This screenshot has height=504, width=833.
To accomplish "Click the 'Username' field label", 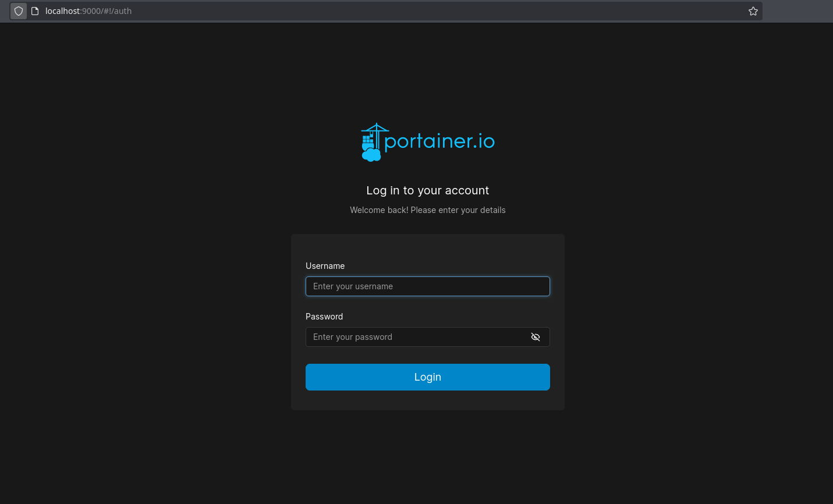I will tap(325, 266).
